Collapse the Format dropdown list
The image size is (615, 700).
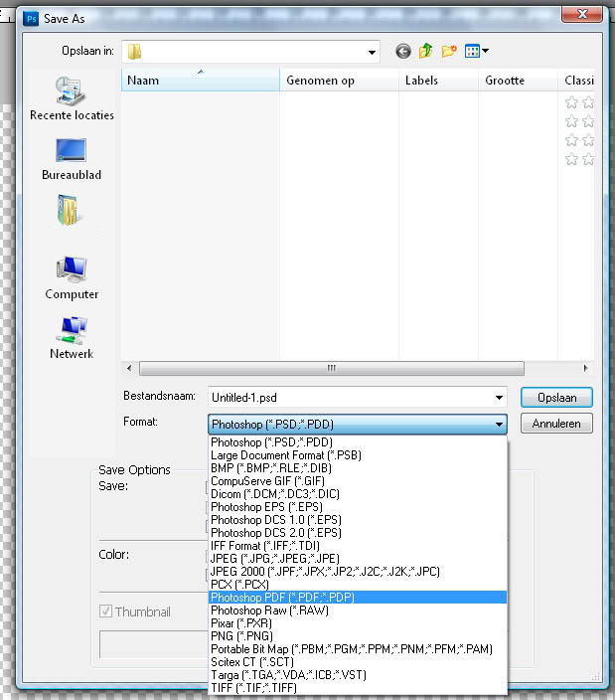click(x=499, y=425)
